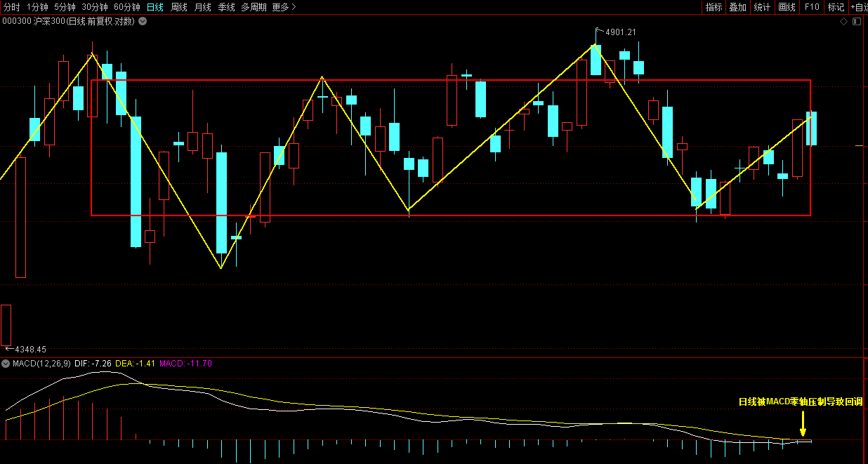Viewport: 868px width, 464px height.
Task: Open the 60分钟 period tab
Action: pos(127,7)
